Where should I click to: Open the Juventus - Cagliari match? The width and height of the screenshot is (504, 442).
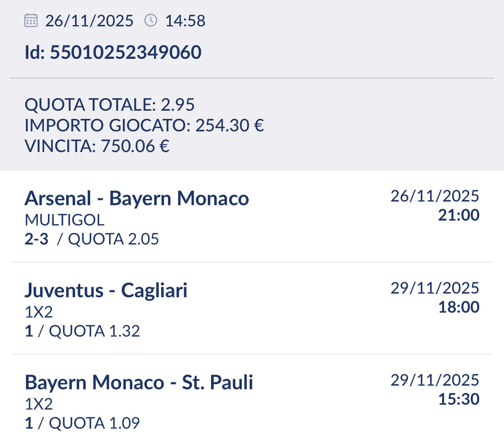(x=106, y=290)
